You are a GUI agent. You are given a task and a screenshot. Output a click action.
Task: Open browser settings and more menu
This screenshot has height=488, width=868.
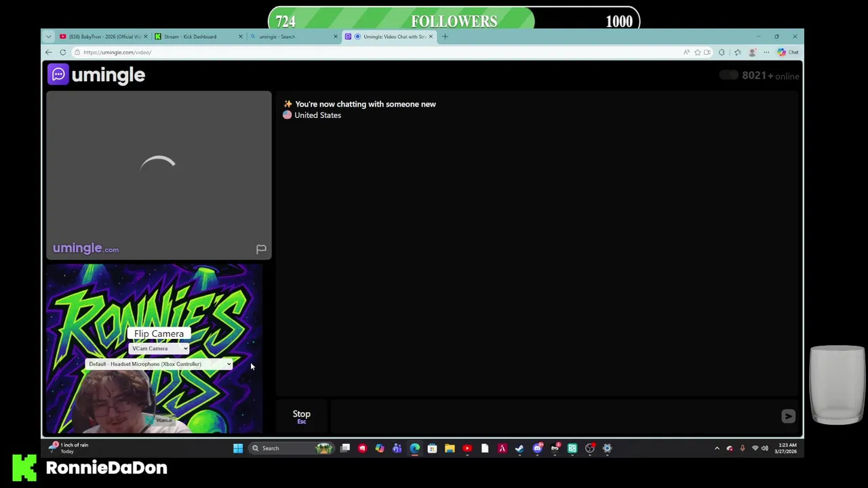(766, 52)
